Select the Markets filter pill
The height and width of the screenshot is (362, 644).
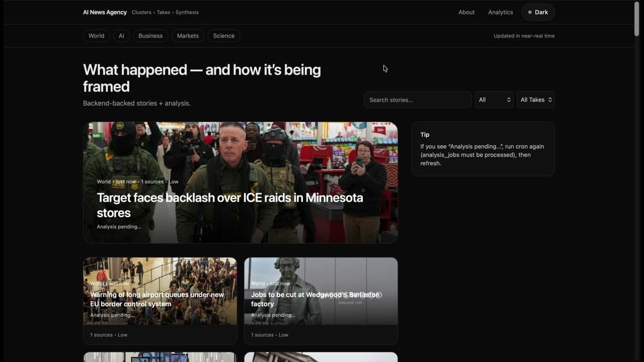click(x=188, y=36)
